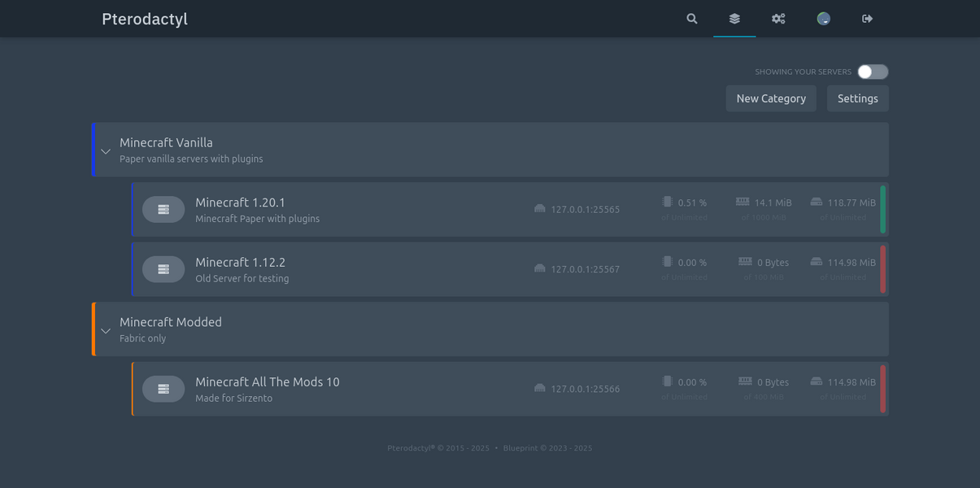
Task: Open Minecraft All The Mods 10 server
Action: pos(510,389)
